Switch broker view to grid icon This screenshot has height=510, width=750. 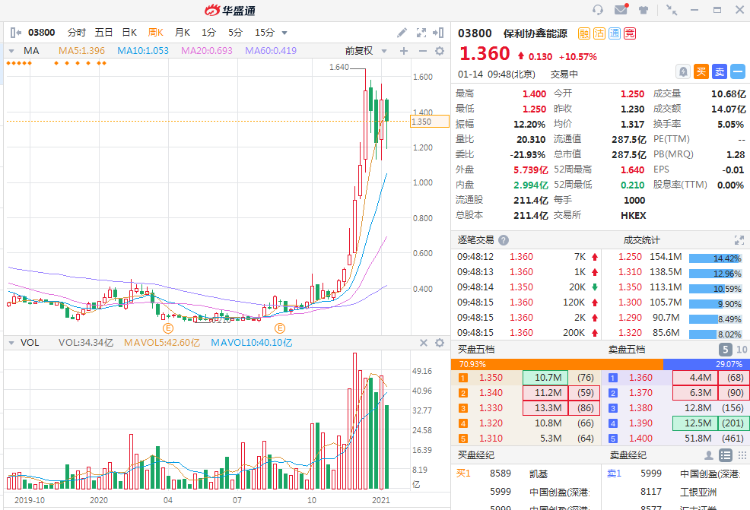(742, 455)
